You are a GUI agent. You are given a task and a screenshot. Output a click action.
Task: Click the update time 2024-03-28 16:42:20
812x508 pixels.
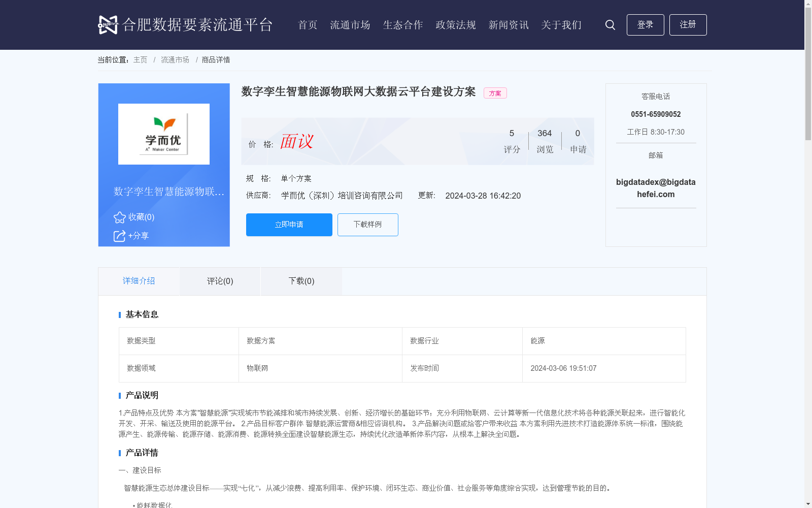coord(483,196)
